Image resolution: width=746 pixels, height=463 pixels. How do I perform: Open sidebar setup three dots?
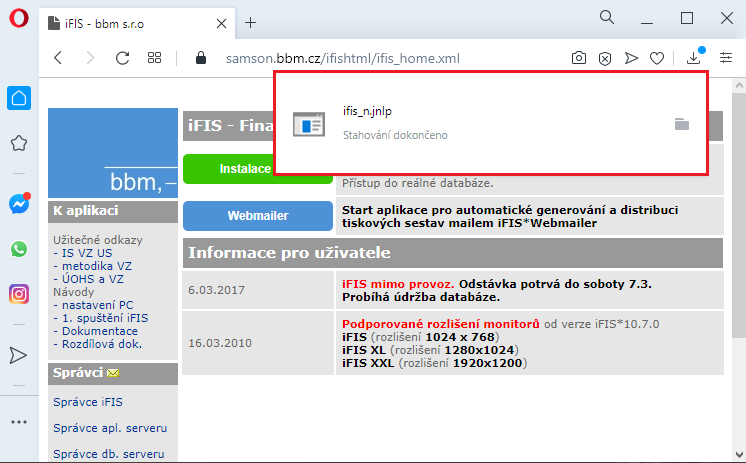(19, 422)
